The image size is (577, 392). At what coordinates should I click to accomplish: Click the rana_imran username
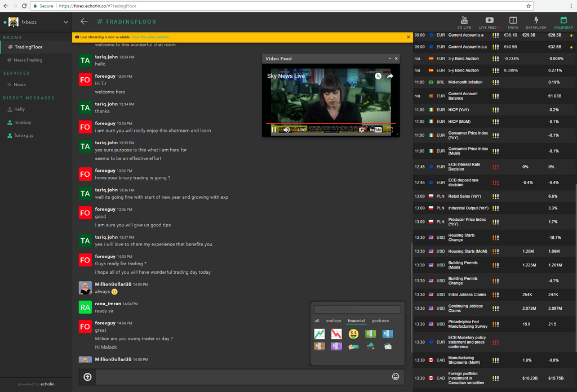pos(108,304)
